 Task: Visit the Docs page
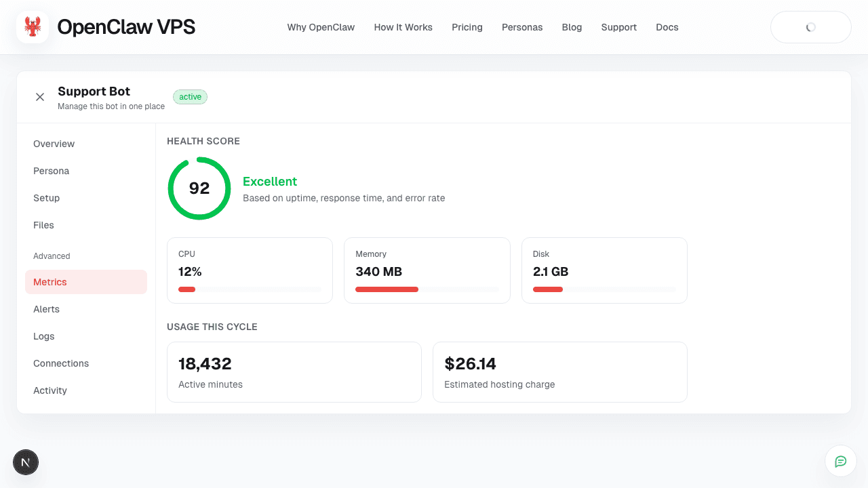pos(667,27)
